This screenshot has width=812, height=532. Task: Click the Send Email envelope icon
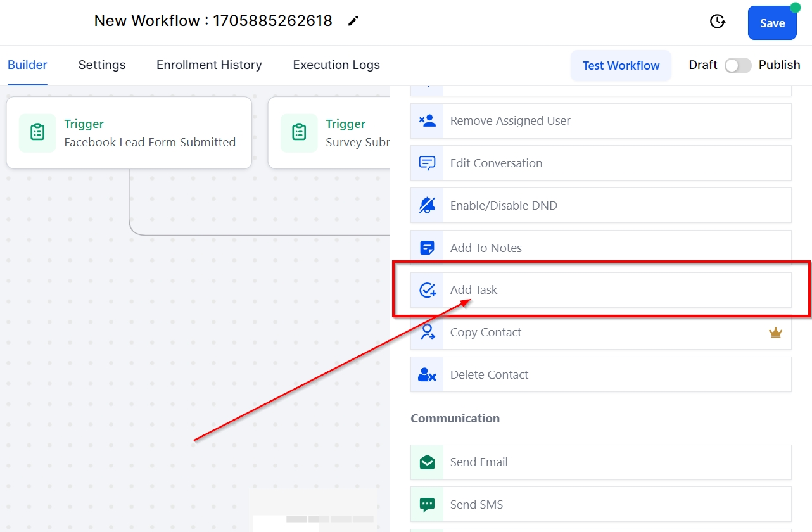[x=428, y=462]
